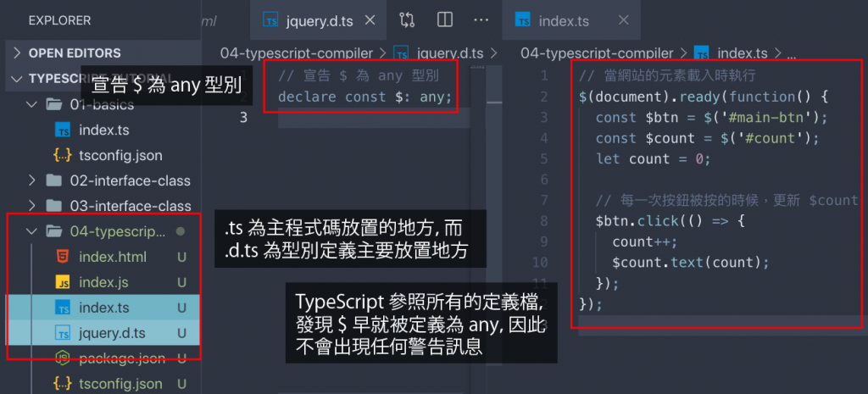Expand the 03-interface-class folder
Image resolution: width=868 pixels, height=394 pixels.
click(x=33, y=206)
